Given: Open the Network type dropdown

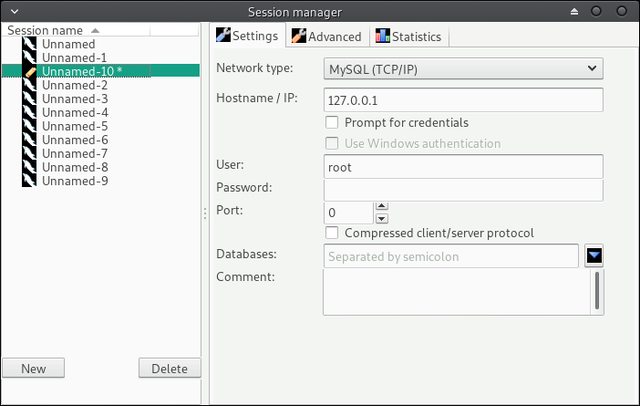Looking at the screenshot, I should pos(463,69).
